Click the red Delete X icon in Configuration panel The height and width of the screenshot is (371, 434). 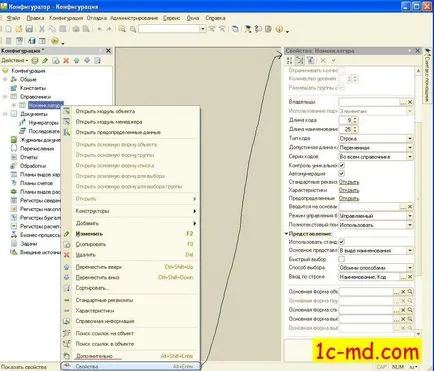tap(66, 60)
